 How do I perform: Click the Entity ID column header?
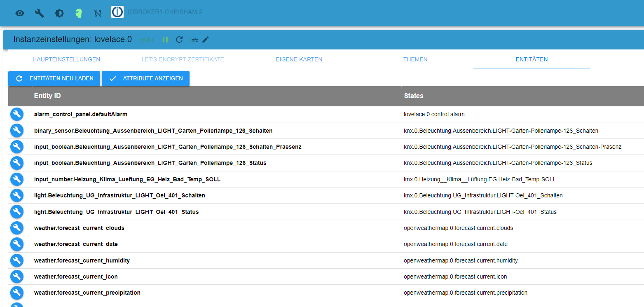(x=47, y=96)
